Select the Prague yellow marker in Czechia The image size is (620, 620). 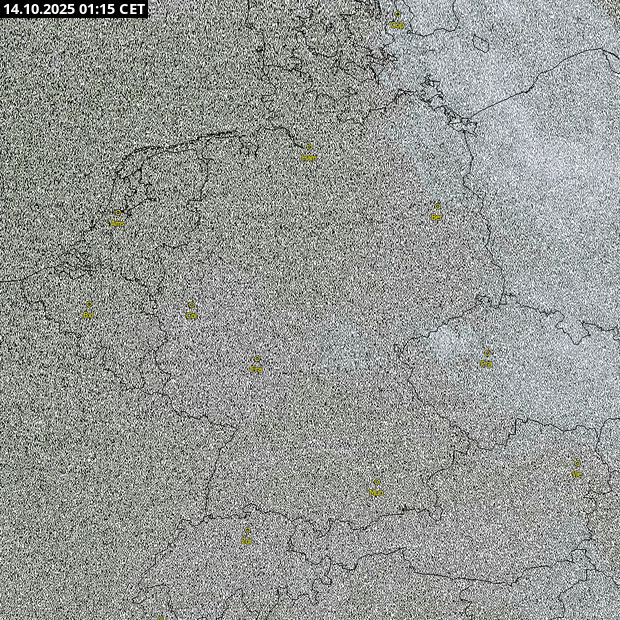pos(486,360)
